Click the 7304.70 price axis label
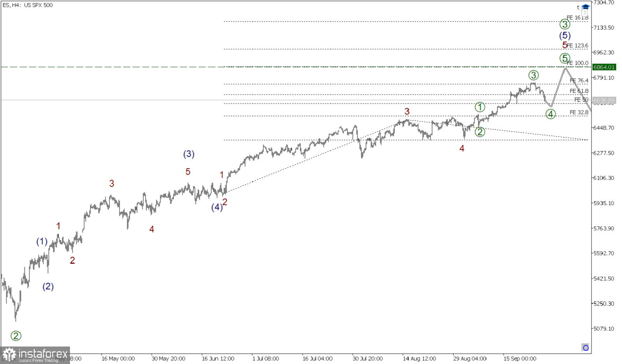The width and height of the screenshot is (622, 364). pyautogui.click(x=604, y=2)
